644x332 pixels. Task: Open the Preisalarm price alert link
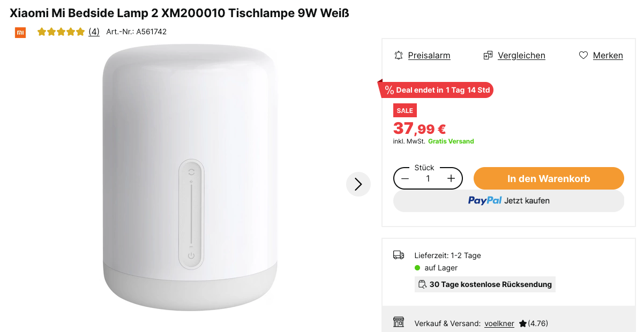(x=429, y=55)
